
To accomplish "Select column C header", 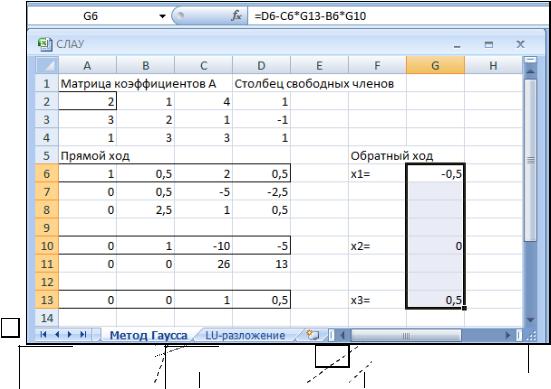I will (203, 65).
